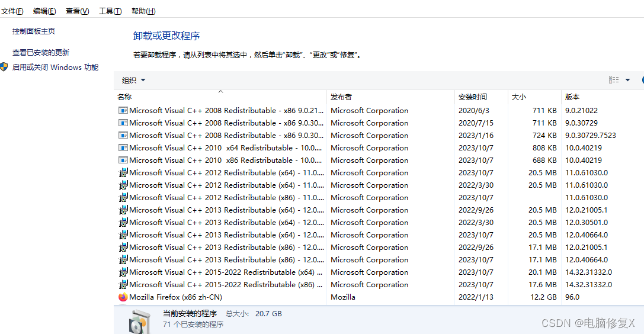Click the view layout icon

click(x=614, y=80)
